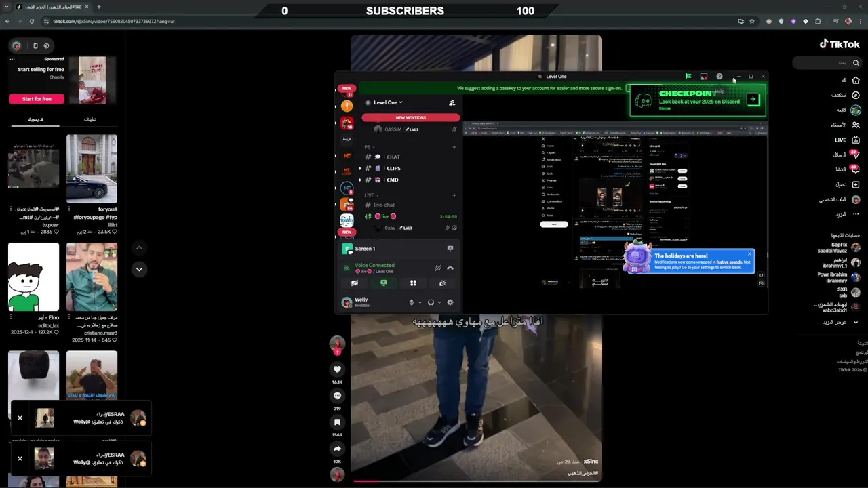The height and width of the screenshot is (488, 868).
Task: Disconnect from Discord voice channel
Action: click(x=450, y=268)
